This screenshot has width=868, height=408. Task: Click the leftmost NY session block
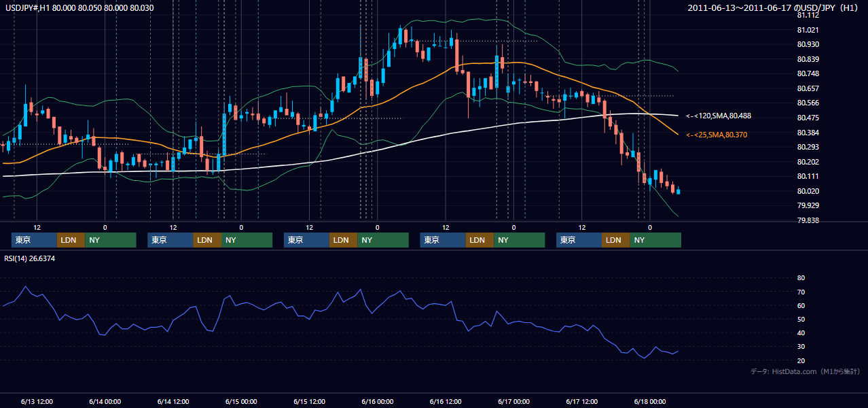pos(111,240)
